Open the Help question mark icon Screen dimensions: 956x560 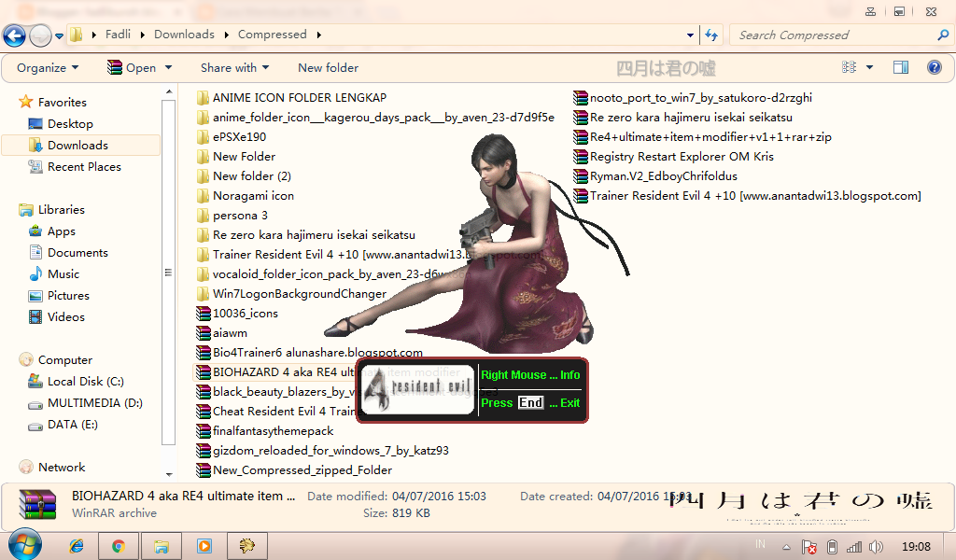(x=934, y=67)
